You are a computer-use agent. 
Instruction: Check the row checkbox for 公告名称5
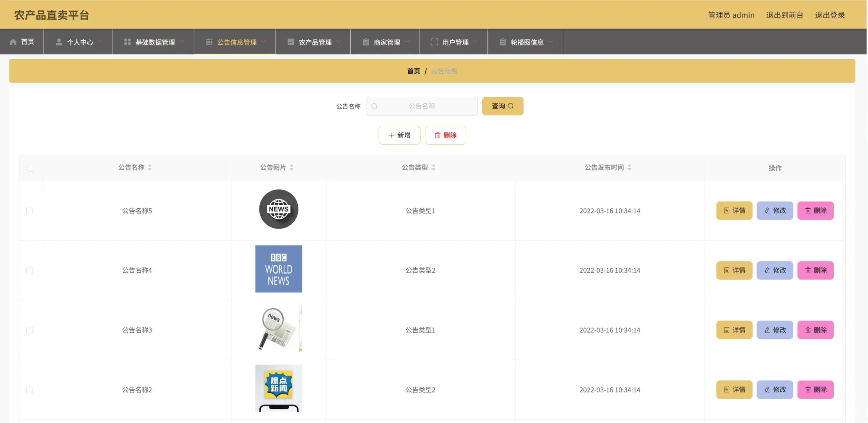click(x=30, y=211)
